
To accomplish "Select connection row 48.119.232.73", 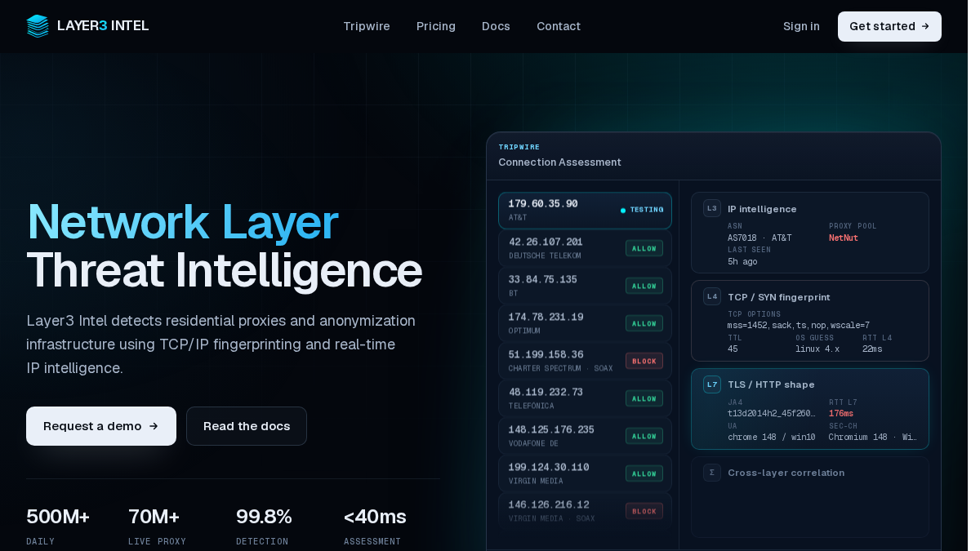I will pos(586,398).
